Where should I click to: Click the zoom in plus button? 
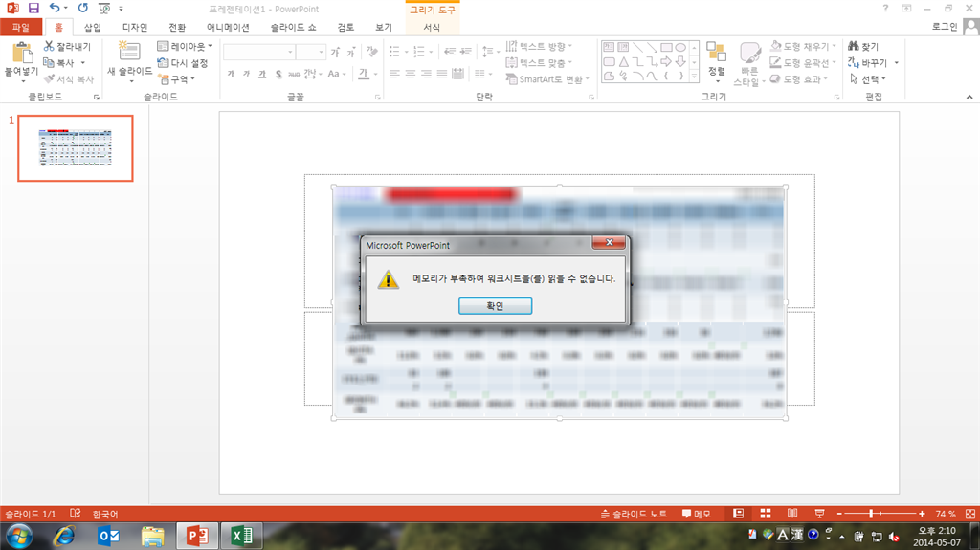[x=922, y=514]
